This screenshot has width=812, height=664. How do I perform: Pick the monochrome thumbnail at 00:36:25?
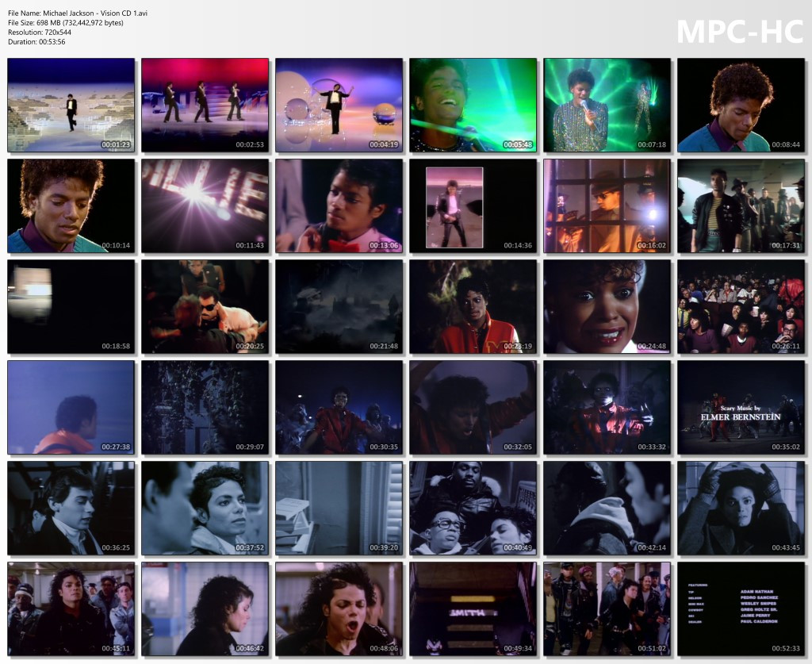tap(71, 508)
